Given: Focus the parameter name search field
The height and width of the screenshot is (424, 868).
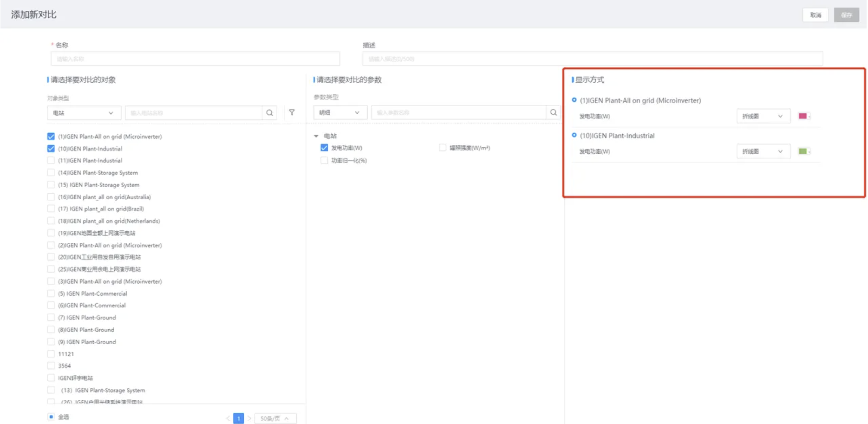Looking at the screenshot, I should point(459,112).
